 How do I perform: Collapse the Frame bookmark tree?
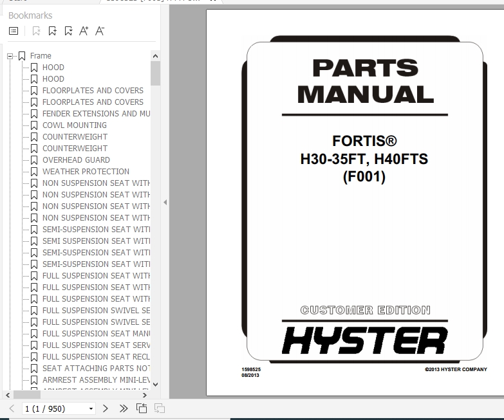(10, 56)
